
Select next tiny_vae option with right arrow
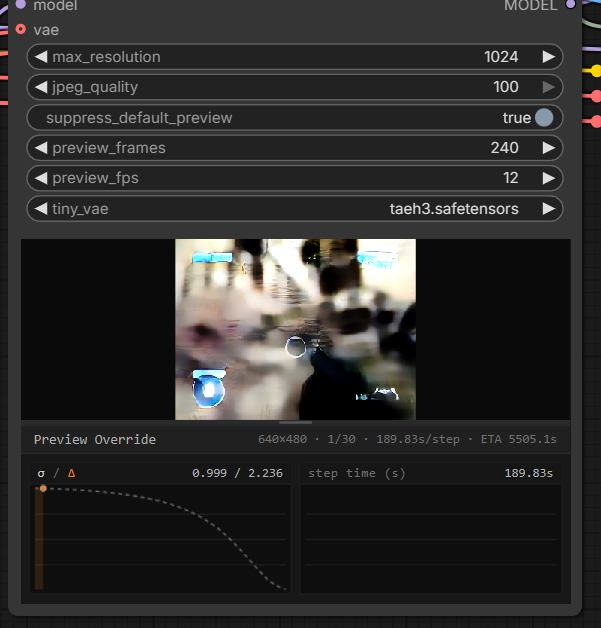click(x=549, y=209)
